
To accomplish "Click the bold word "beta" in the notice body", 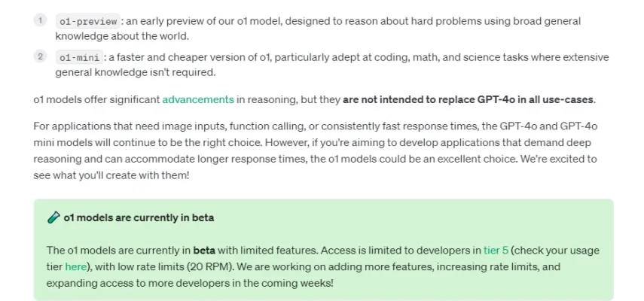I will pos(203,251).
